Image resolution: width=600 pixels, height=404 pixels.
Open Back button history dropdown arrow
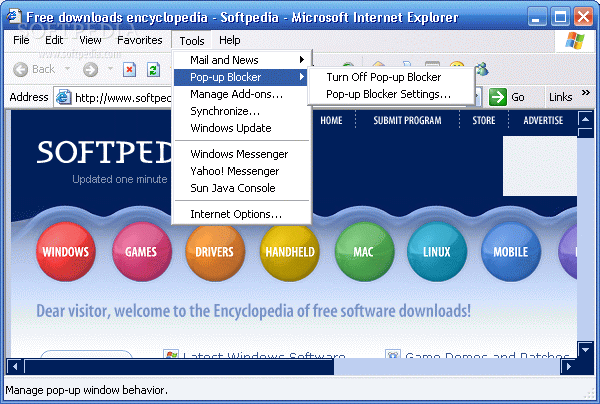pos(67,69)
